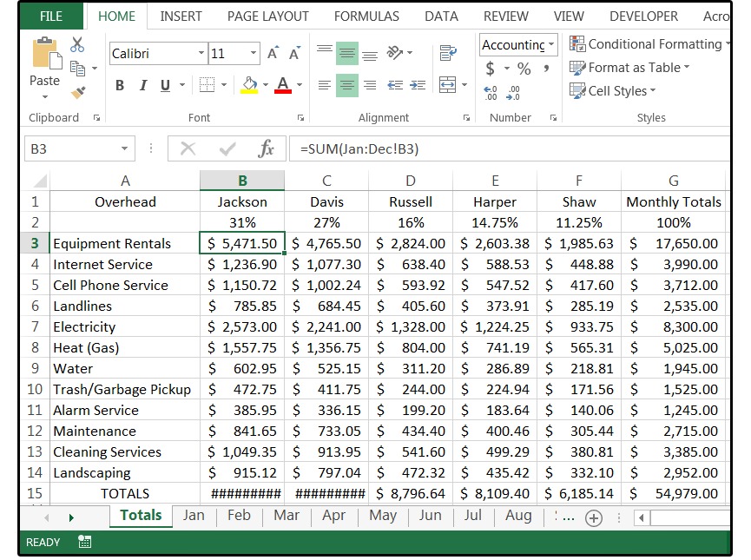Increase font size with large A
The height and width of the screenshot is (560, 751).
(x=273, y=53)
